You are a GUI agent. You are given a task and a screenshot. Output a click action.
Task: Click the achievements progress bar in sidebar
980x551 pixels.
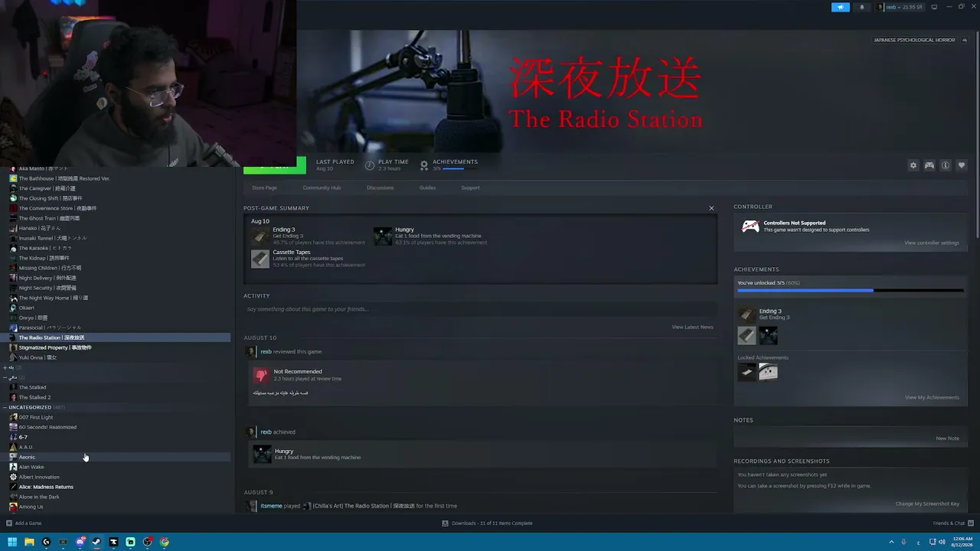[851, 291]
